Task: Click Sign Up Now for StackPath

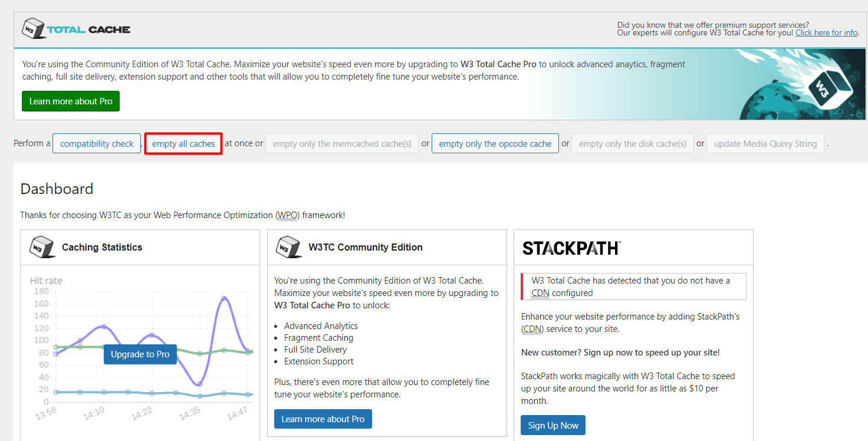Action: (553, 424)
